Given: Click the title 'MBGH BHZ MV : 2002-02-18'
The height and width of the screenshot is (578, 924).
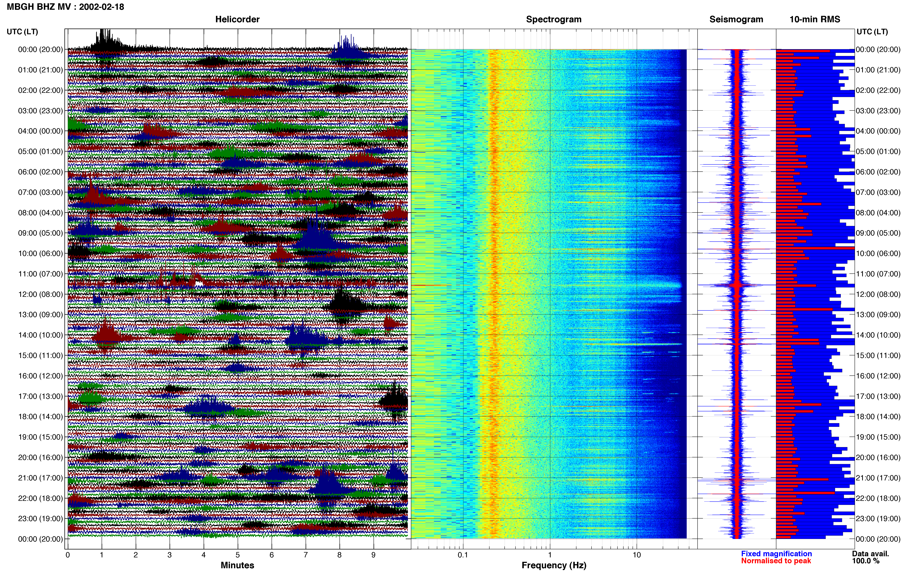Looking at the screenshot, I should pyautogui.click(x=65, y=6).
